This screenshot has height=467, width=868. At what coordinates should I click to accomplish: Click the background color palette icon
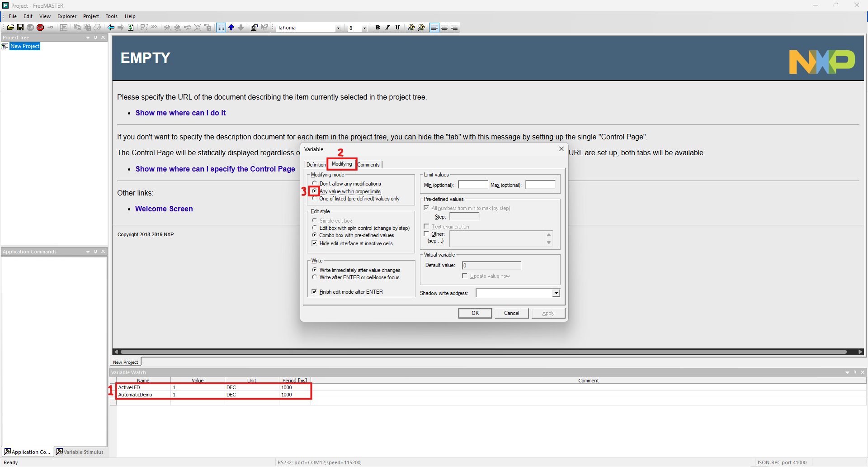tap(421, 28)
